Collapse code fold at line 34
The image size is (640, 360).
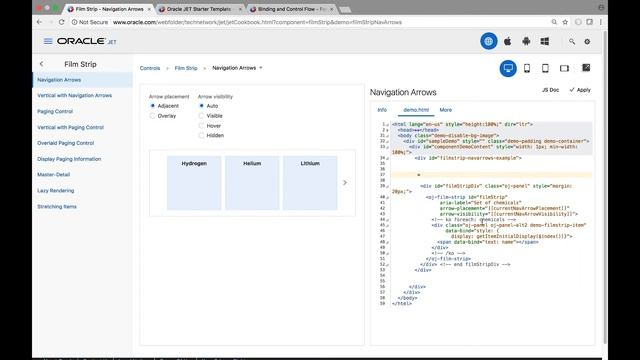click(x=387, y=158)
